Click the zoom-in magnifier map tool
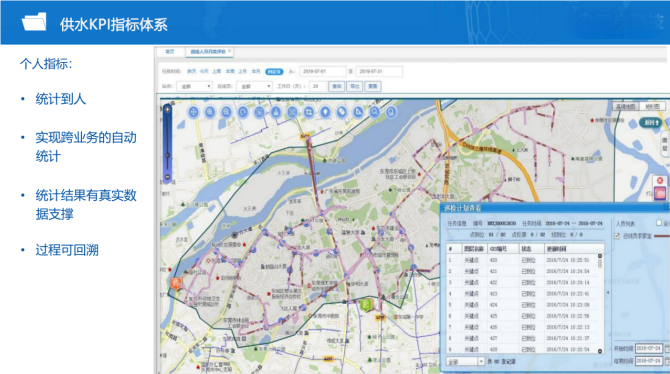The height and width of the screenshot is (374, 670). point(210,112)
